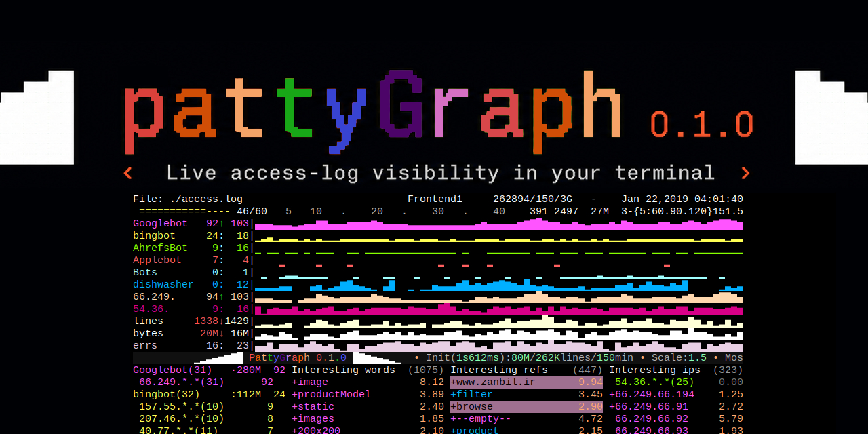This screenshot has width=868, height=434.
Task: Click the 0.1.0 version number
Action: point(702,125)
